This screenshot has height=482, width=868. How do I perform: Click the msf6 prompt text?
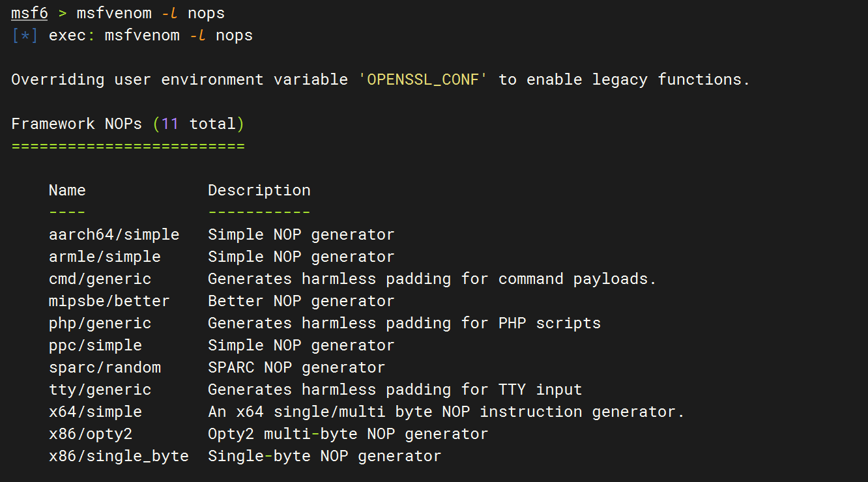tap(29, 13)
